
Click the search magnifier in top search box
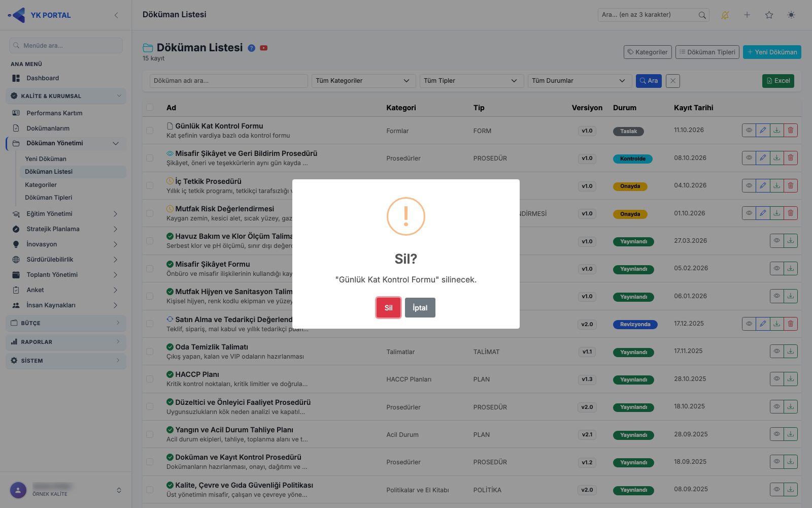click(x=702, y=15)
